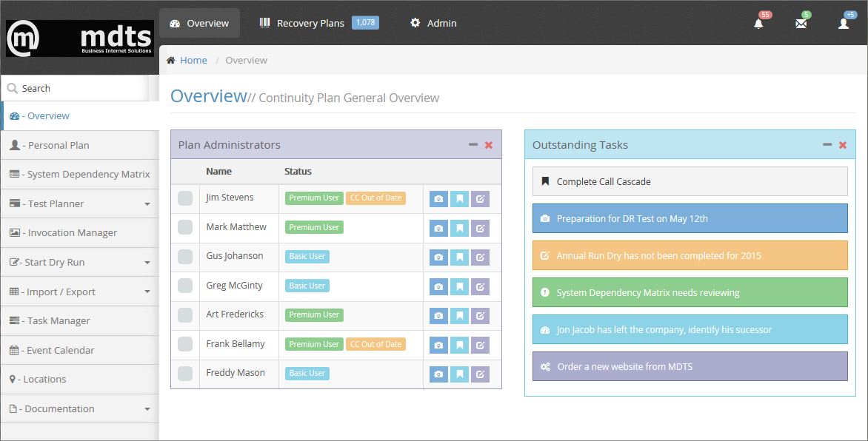Click the 1,078 Recovery Plans badge
Image resolution: width=868 pixels, height=441 pixels.
click(365, 23)
